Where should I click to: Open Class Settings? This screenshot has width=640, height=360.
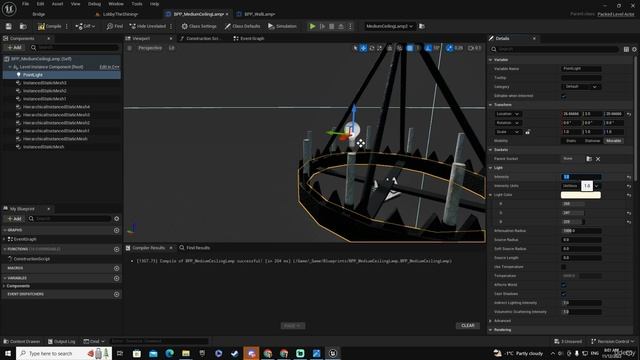[199, 26]
